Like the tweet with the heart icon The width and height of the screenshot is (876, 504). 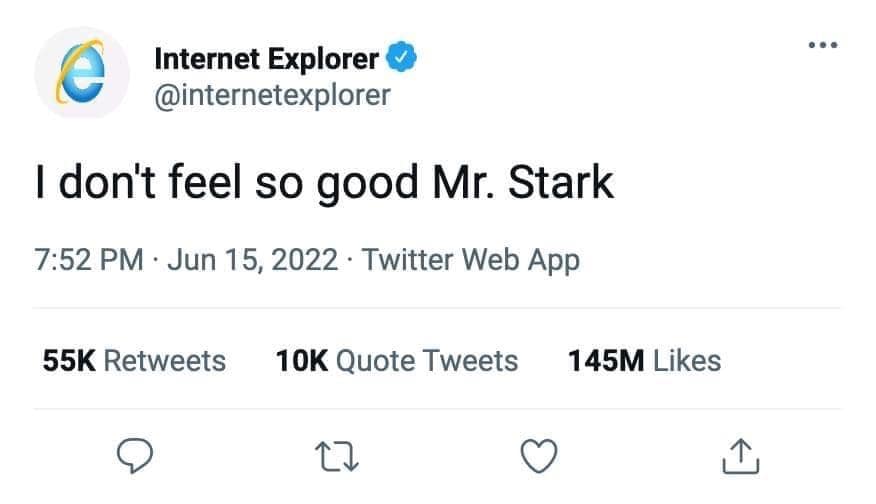pos(539,457)
